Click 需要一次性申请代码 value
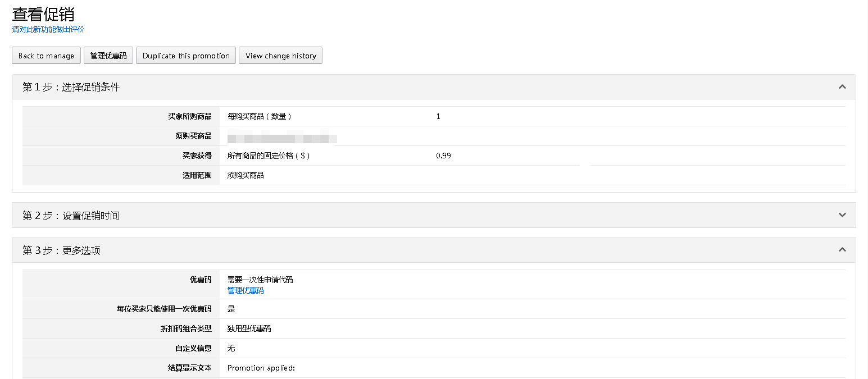Image resolution: width=868 pixels, height=379 pixels. [x=260, y=280]
